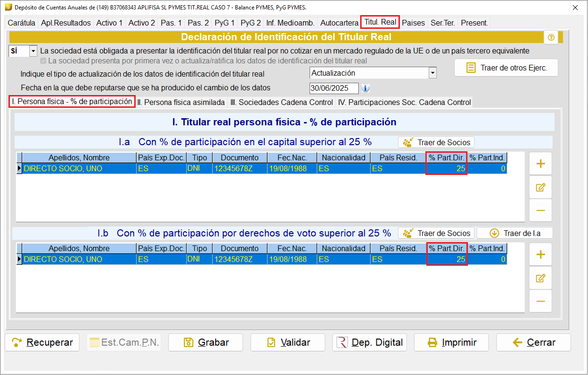Click Traer de I.a button
The image size is (588, 375).
515,233
